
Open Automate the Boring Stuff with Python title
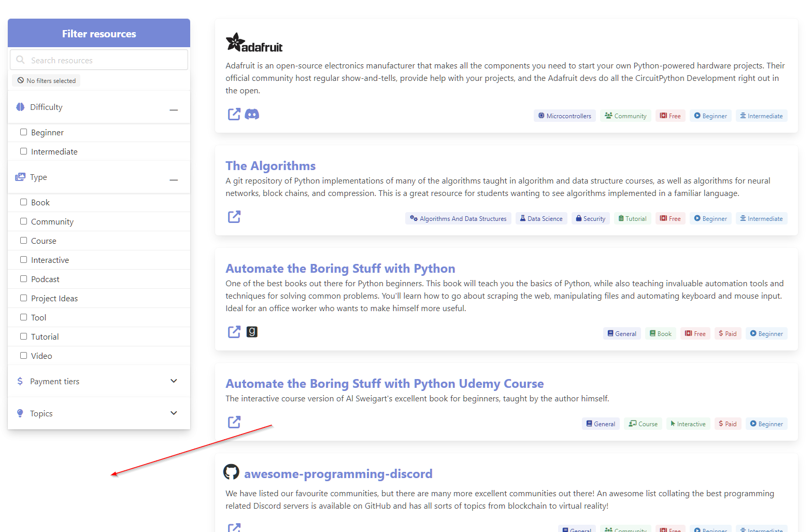coord(340,269)
